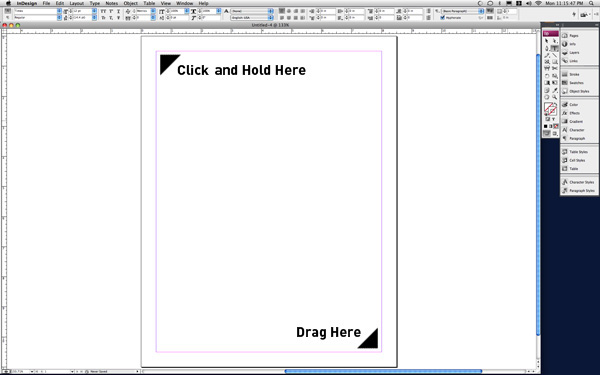Screen dimensions: 600x375
Task: Select the Hand tool
Action: 547,97
